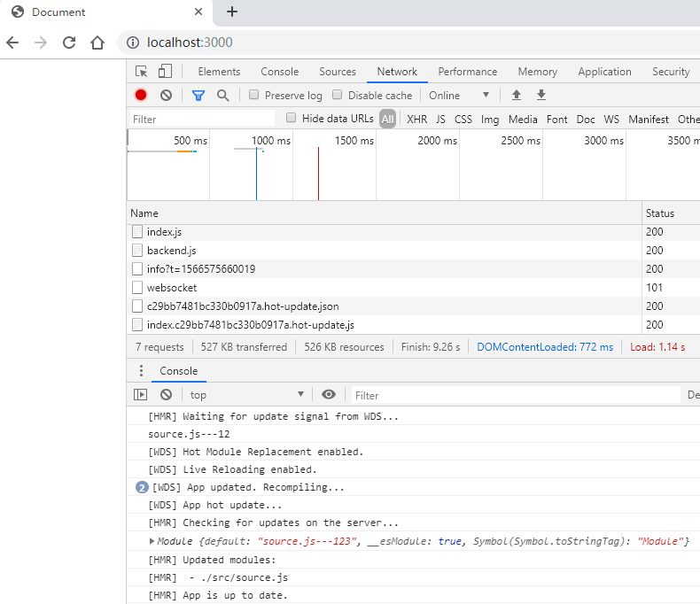Enable the Disable cache checkbox
The image size is (700, 604).
tap(337, 95)
